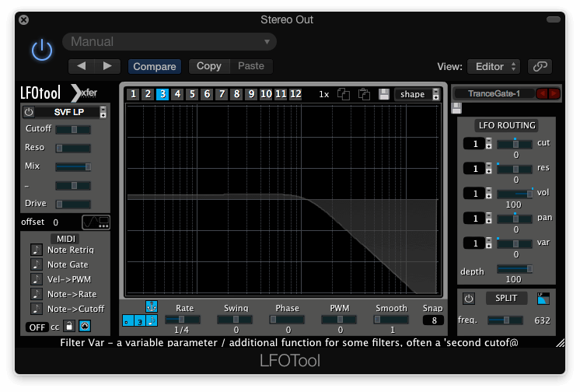The height and width of the screenshot is (392, 580).
Task: Go to the previous preset arrow
Action: (82, 66)
